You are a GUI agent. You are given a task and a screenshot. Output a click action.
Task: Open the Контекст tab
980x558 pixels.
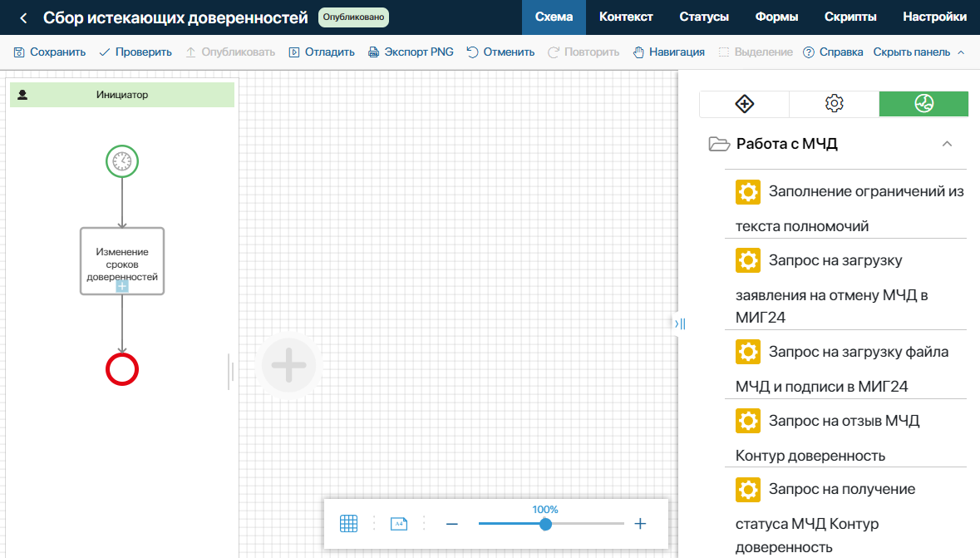626,17
